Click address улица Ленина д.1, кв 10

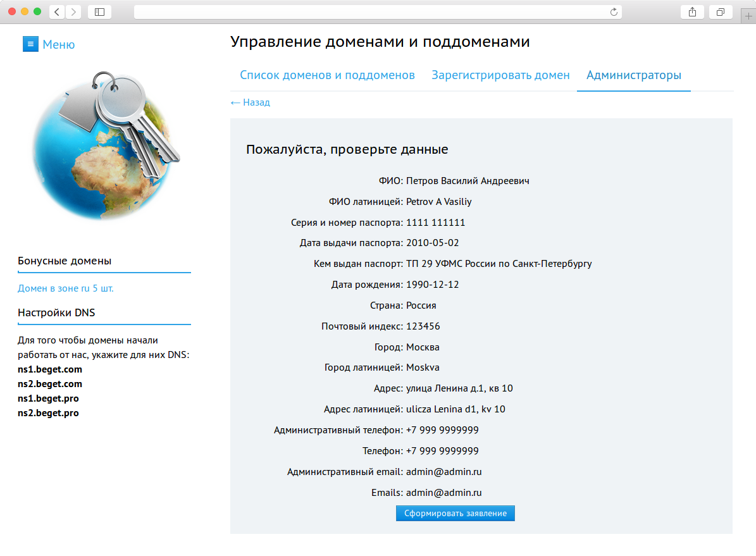pos(459,388)
